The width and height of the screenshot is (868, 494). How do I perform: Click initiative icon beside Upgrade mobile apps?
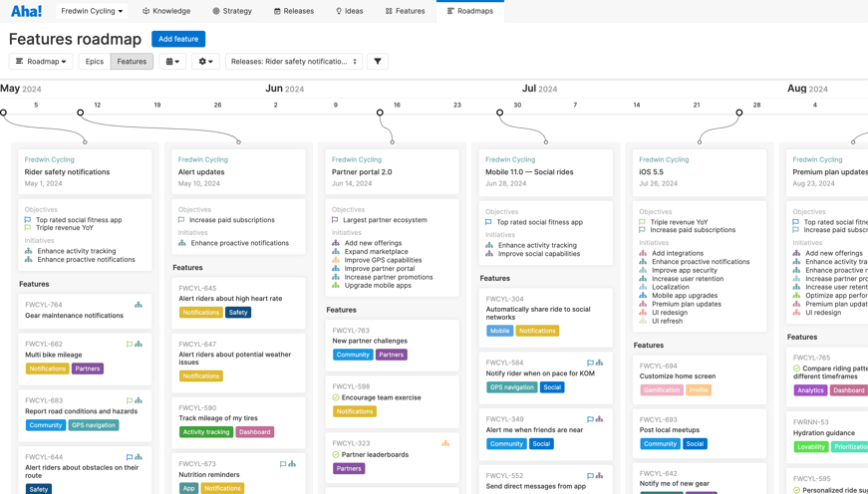(336, 286)
